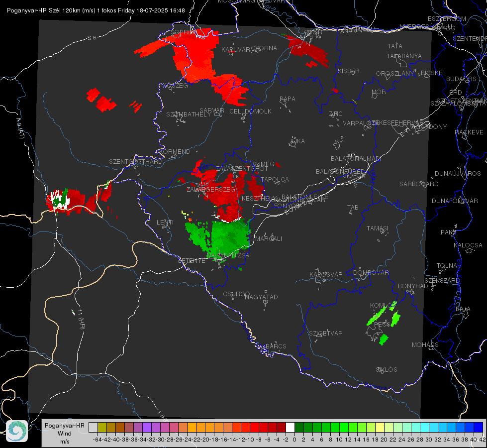487x448 pixels.
Task: Click the SUMEG city label
Action: coord(263,164)
